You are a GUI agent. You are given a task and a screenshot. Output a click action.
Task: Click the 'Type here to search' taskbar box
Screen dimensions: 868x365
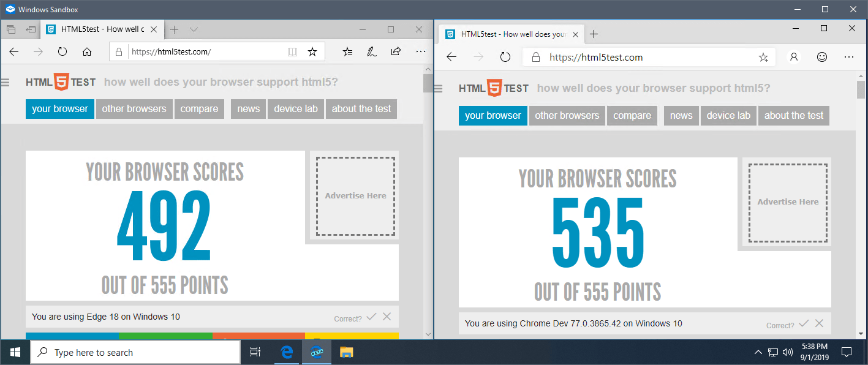pyautogui.click(x=135, y=353)
